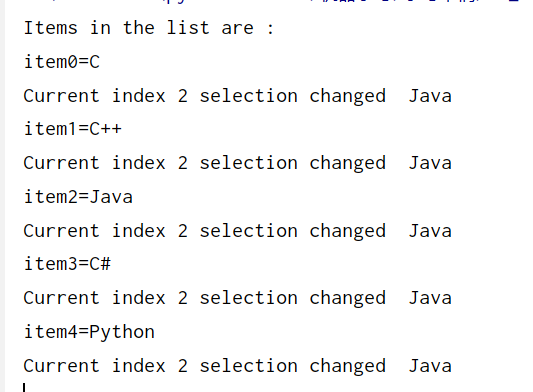Click the item3=C# output line
Image resolution: width=533 pixels, height=392 pixels.
click(x=67, y=264)
